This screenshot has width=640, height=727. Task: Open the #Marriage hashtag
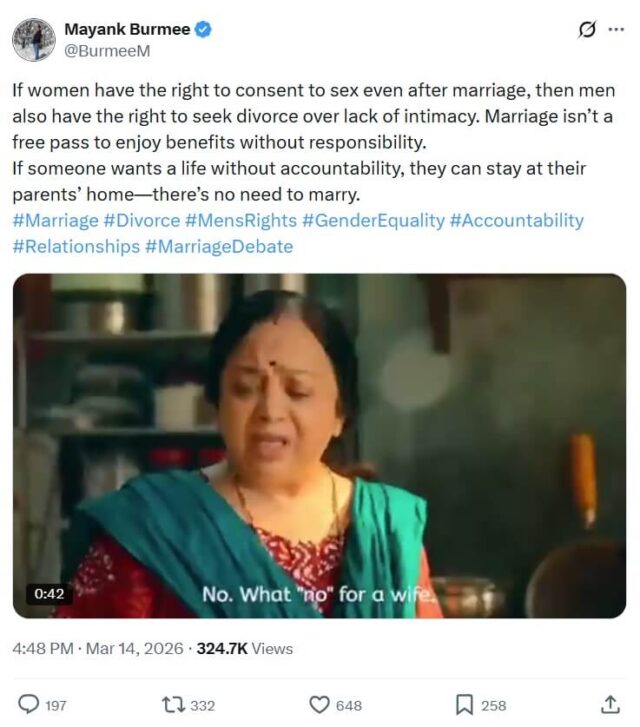pyautogui.click(x=55, y=220)
